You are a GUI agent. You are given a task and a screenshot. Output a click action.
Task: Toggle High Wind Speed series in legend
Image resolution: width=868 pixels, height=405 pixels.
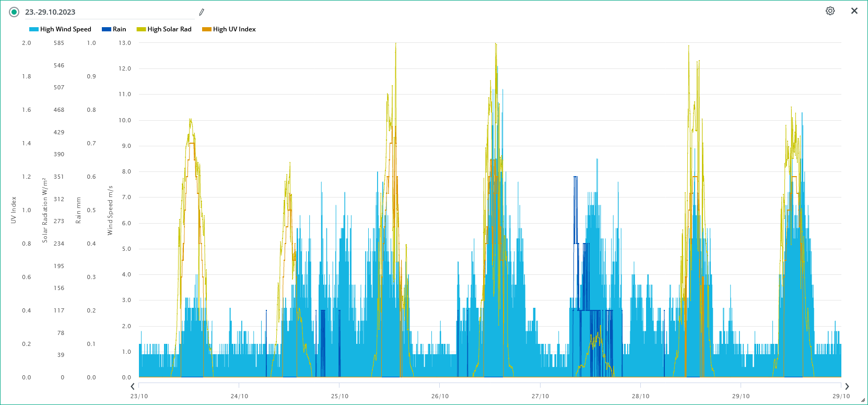pyautogui.click(x=65, y=29)
